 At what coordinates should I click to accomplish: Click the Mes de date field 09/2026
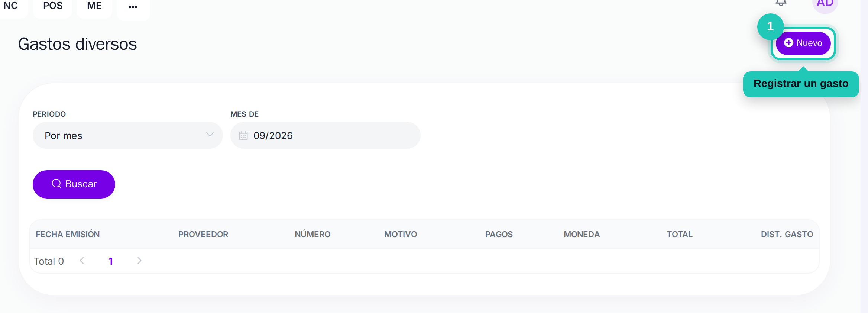tap(325, 135)
